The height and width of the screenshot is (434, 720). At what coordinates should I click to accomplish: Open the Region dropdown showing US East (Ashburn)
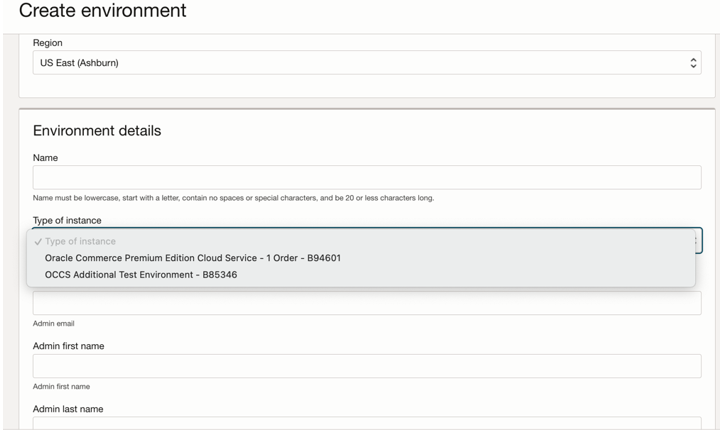click(x=367, y=62)
